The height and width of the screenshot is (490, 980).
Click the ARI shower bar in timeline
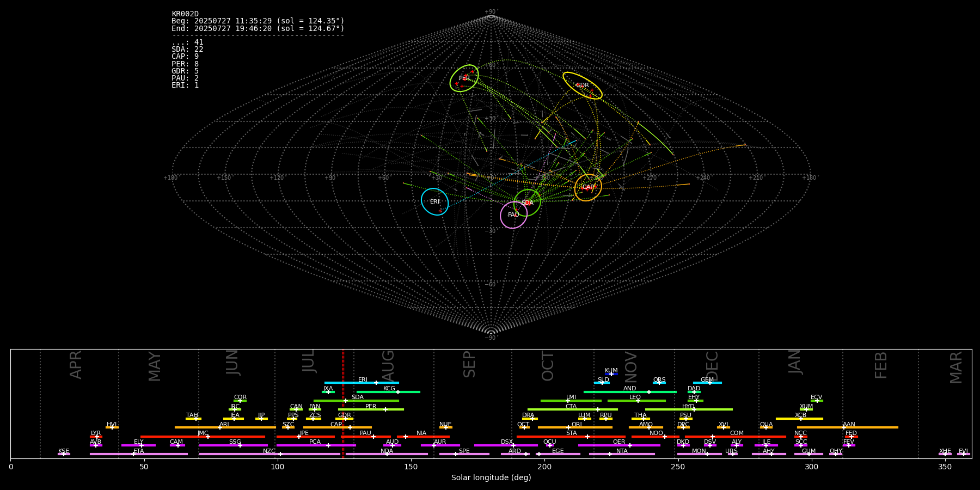(225, 427)
